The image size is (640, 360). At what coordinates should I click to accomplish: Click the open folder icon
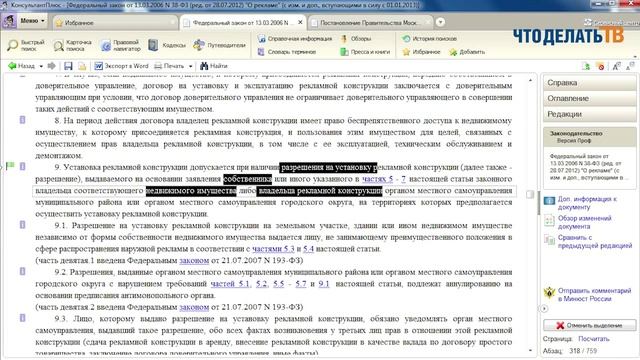[x=82, y=66]
